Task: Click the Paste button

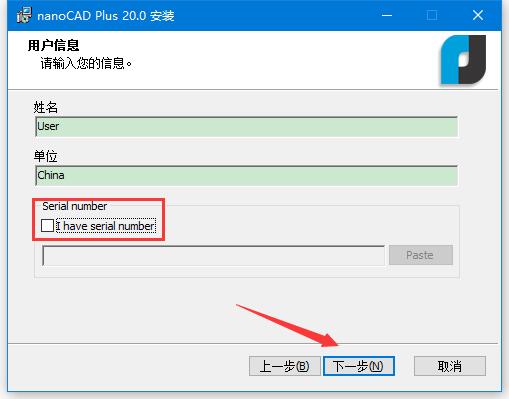Action: pyautogui.click(x=421, y=255)
